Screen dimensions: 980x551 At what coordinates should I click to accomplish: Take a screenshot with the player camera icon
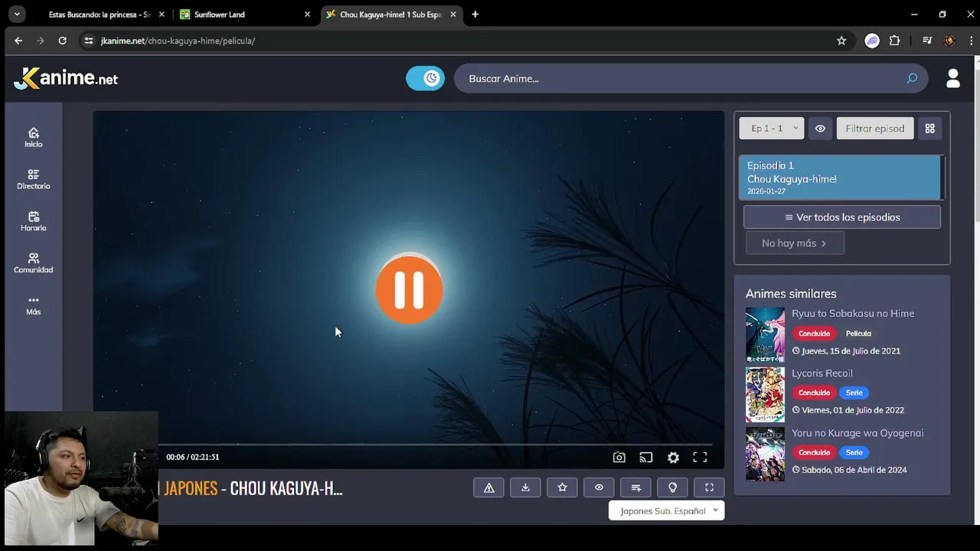coord(619,458)
